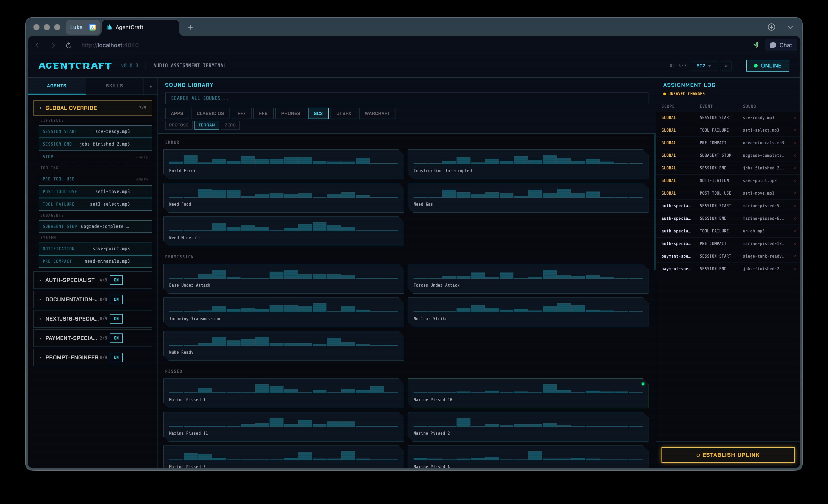Delete the marine-pissed-10 Pre Compact log entry
The image size is (828, 504).
click(x=795, y=244)
